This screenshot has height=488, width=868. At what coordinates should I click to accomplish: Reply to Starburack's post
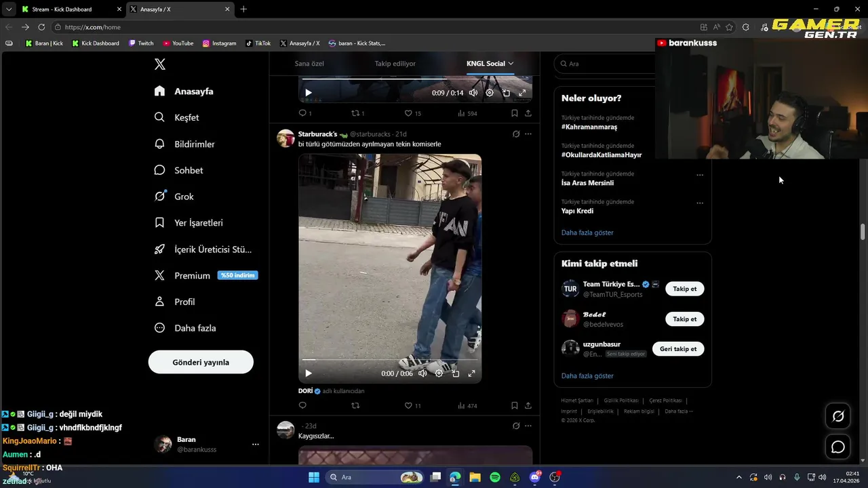coord(302,405)
